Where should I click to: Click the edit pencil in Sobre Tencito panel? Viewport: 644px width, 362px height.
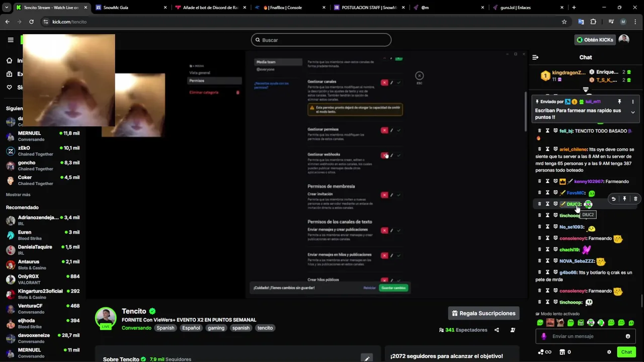click(x=367, y=359)
